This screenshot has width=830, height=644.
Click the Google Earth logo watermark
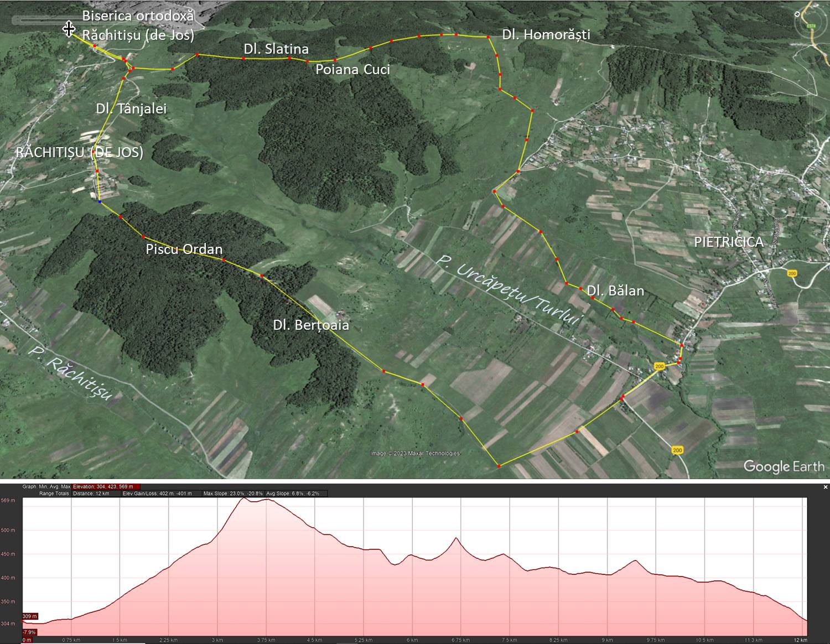(x=784, y=466)
